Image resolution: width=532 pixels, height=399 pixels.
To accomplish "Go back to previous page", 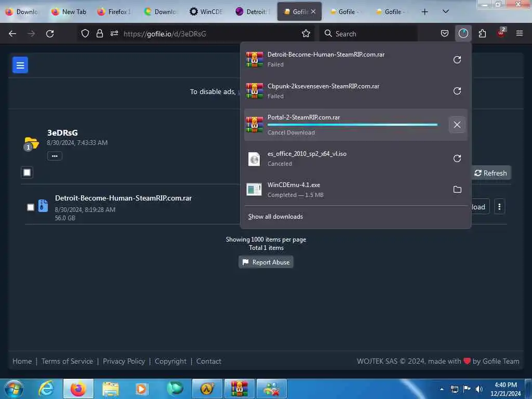I will (12, 34).
